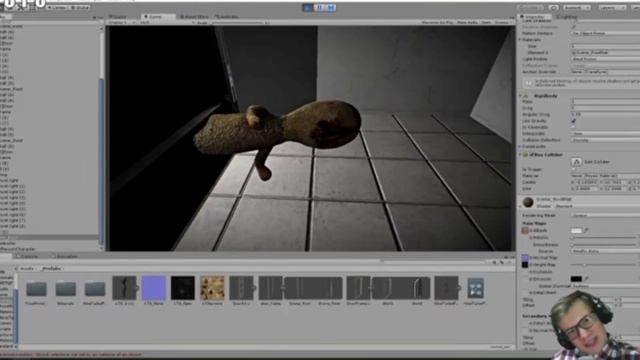Click the cloud services icon
The image size is (640, 360).
click(x=553, y=7)
